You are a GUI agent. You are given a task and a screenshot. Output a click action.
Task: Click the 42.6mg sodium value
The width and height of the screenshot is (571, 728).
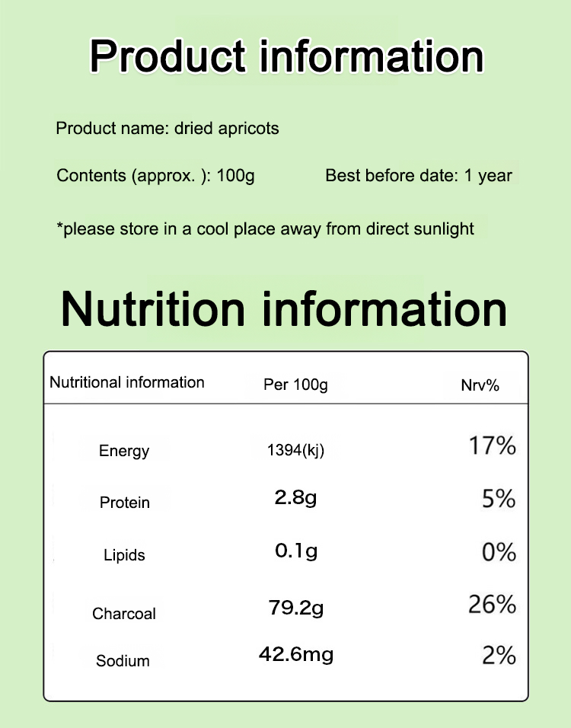pyautogui.click(x=296, y=654)
